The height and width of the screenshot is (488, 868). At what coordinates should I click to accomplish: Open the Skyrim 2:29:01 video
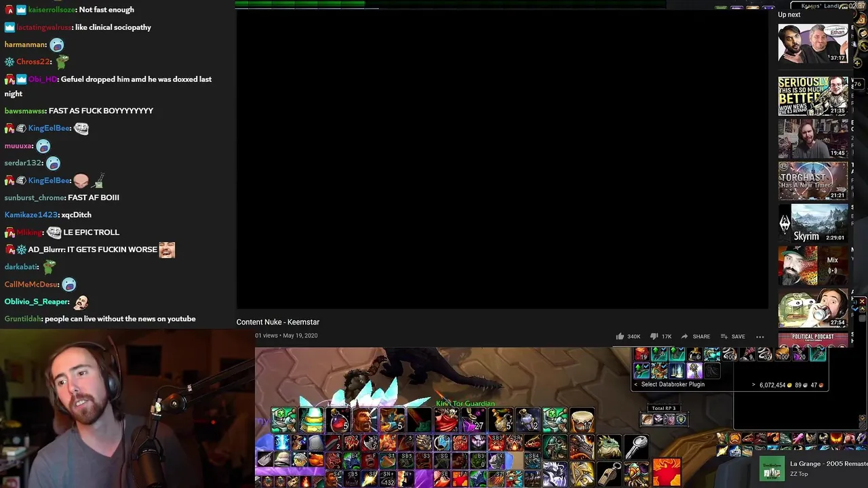(x=812, y=224)
